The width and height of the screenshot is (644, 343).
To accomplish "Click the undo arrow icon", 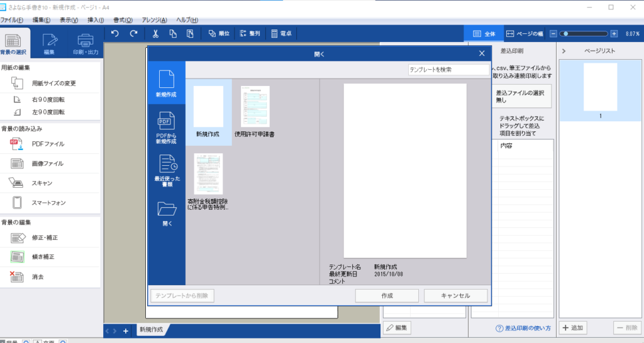I will pyautogui.click(x=115, y=34).
